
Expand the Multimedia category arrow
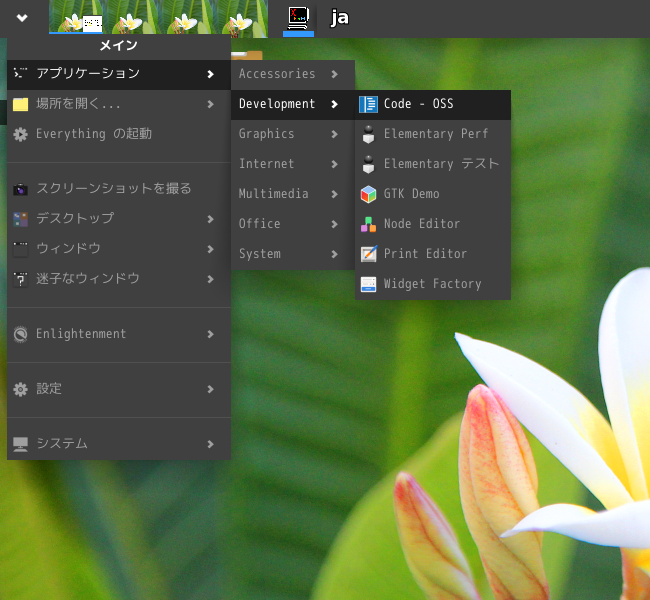(335, 194)
